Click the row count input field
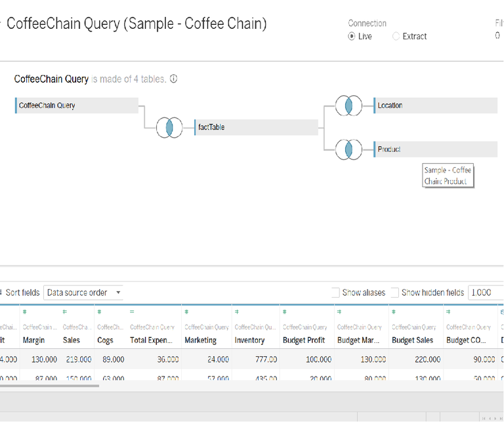The width and height of the screenshot is (504, 423). 485,292
